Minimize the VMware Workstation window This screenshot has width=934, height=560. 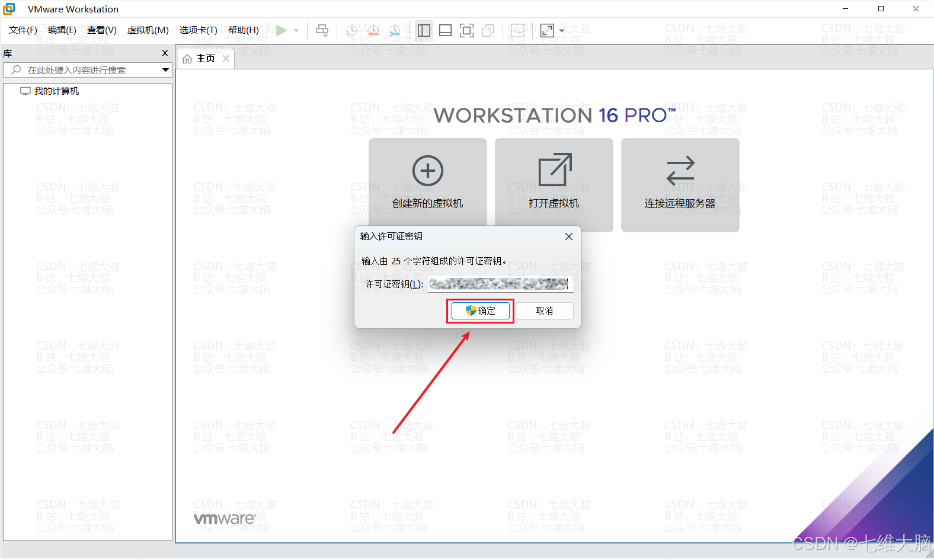(846, 9)
